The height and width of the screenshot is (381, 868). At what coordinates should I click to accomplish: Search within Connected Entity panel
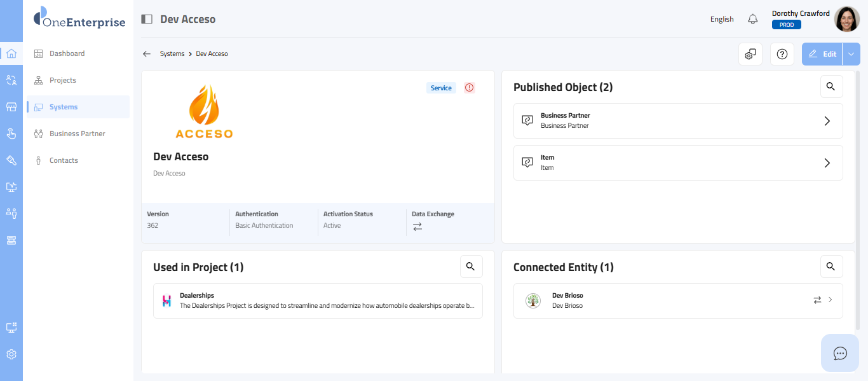(831, 267)
